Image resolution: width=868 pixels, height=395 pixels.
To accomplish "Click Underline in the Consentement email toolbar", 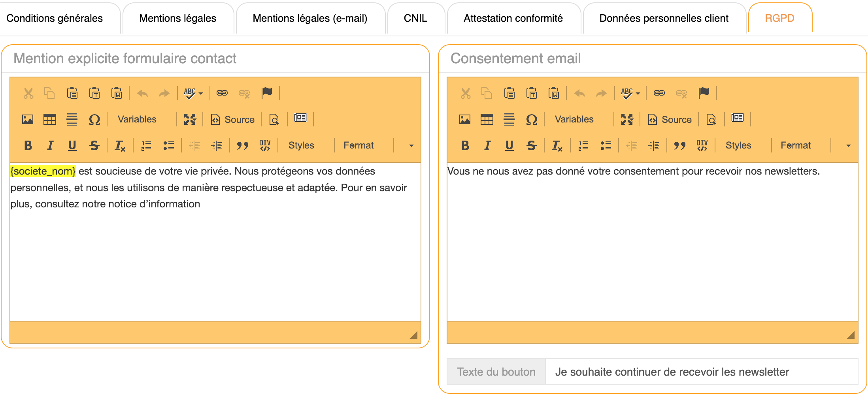I will coord(509,145).
